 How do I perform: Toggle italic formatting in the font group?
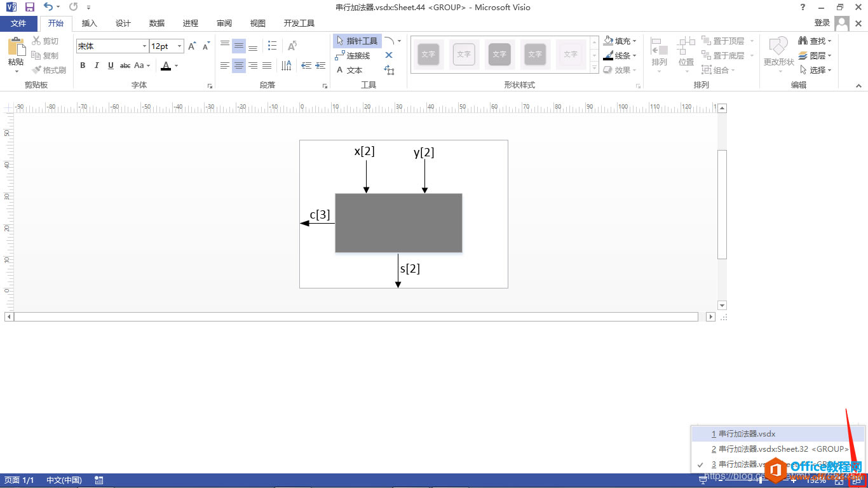97,65
